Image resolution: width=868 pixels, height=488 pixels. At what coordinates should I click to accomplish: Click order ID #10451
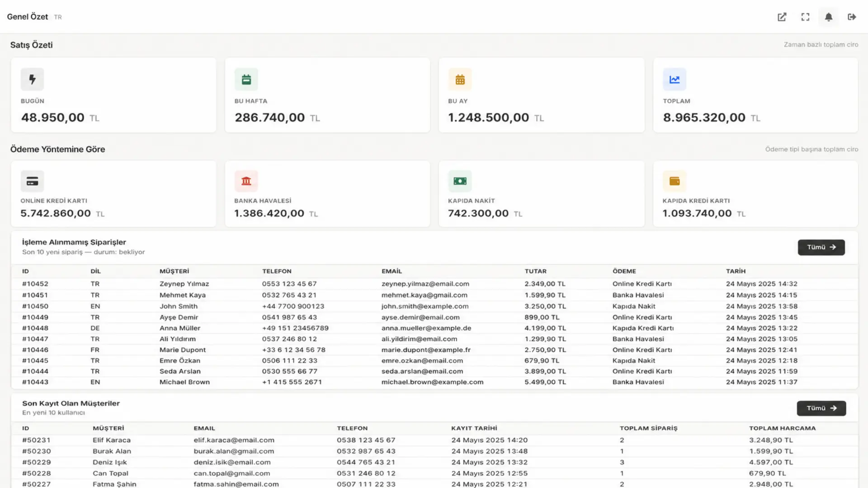click(x=35, y=295)
